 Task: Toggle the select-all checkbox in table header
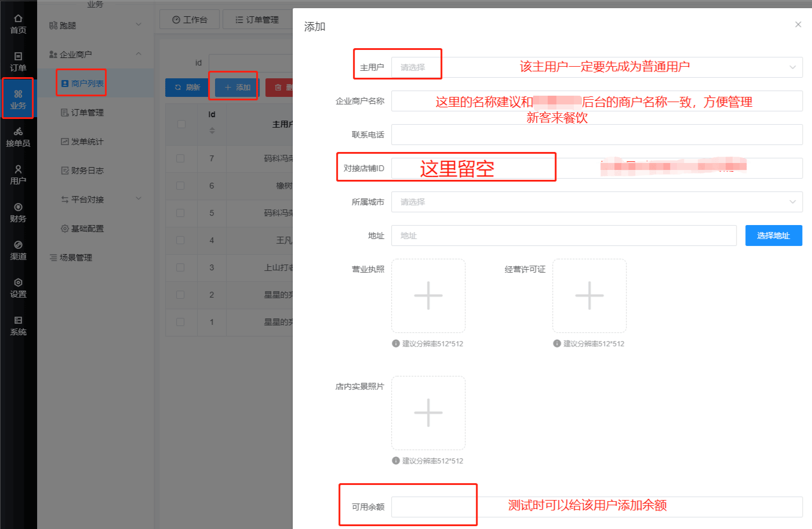point(181,124)
